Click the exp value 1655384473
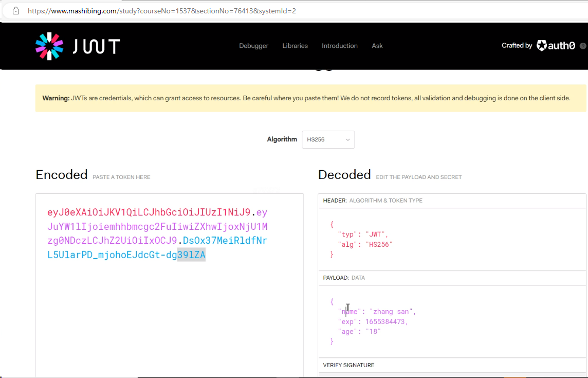588x378 pixels. point(386,322)
